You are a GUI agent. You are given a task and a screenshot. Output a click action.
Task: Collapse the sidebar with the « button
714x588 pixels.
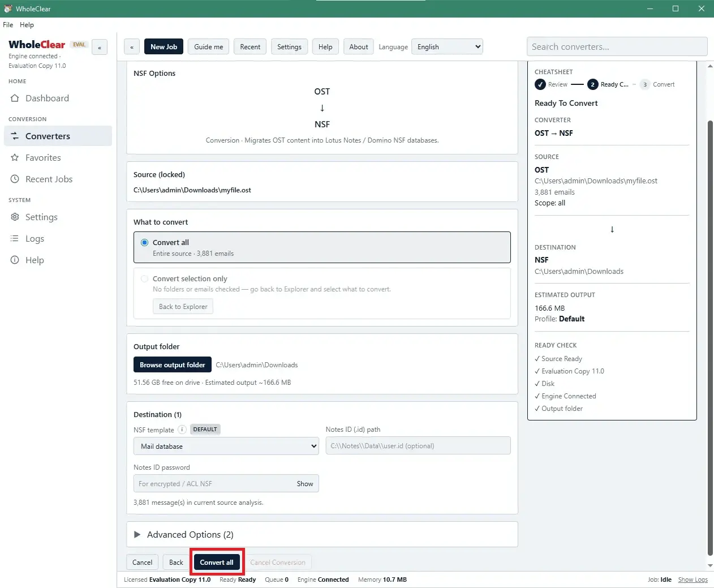click(x=100, y=48)
